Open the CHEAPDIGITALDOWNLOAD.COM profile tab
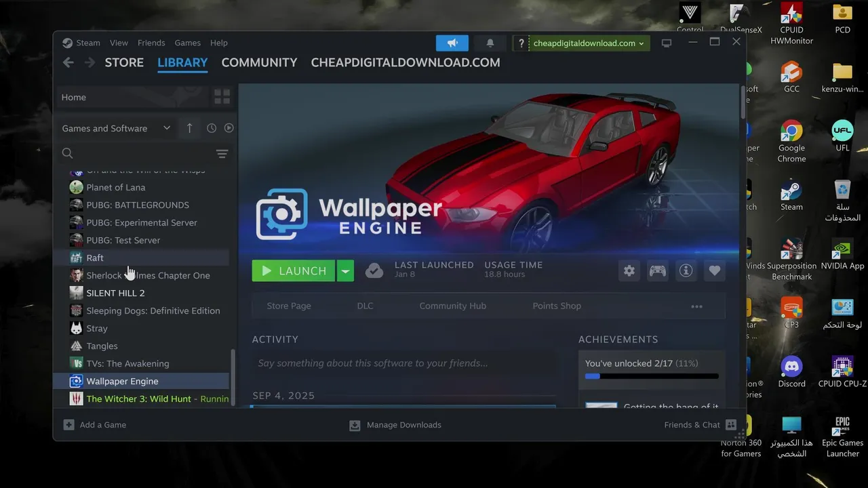 (406, 62)
